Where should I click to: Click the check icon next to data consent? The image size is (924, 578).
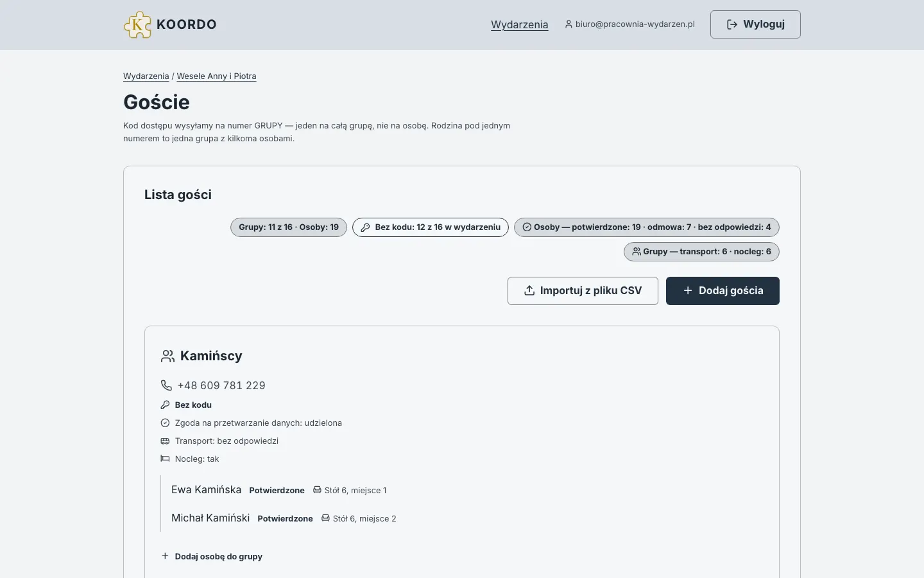point(165,423)
